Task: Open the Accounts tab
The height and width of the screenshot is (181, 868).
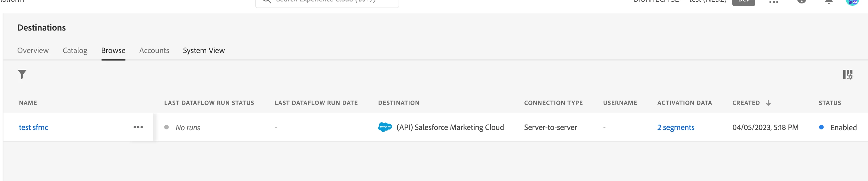Action: 154,50
